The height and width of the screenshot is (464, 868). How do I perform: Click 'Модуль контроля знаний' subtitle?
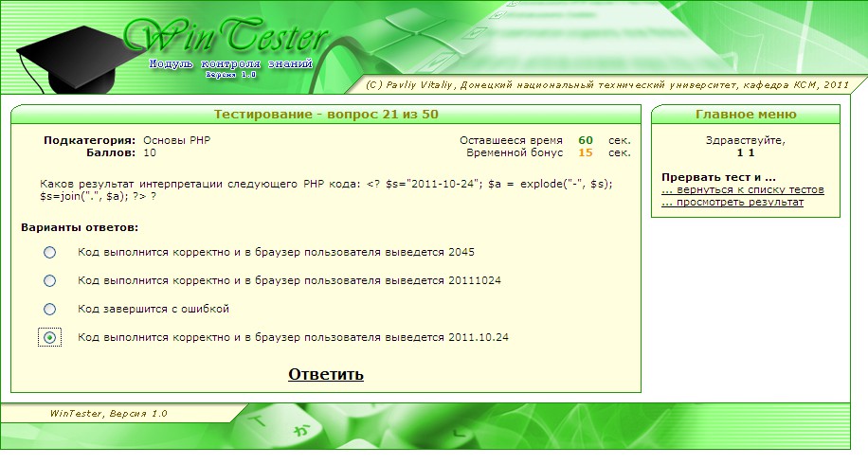pos(231,63)
